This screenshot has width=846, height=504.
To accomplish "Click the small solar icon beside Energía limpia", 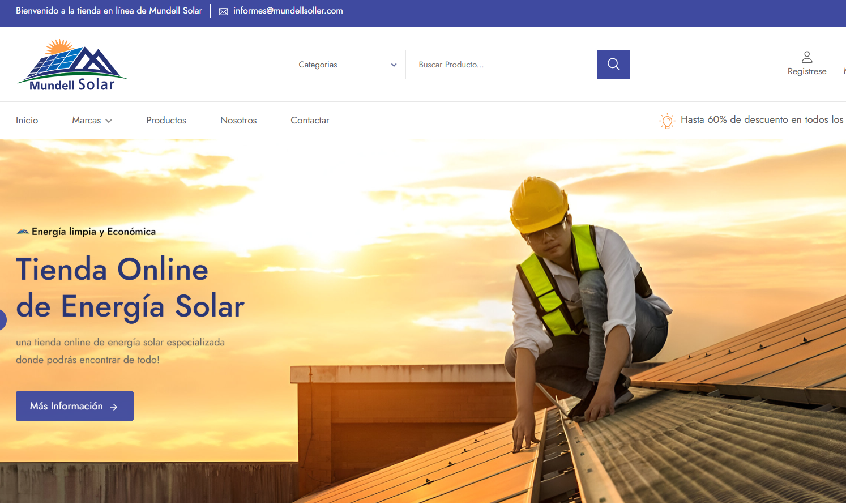I will 23,232.
